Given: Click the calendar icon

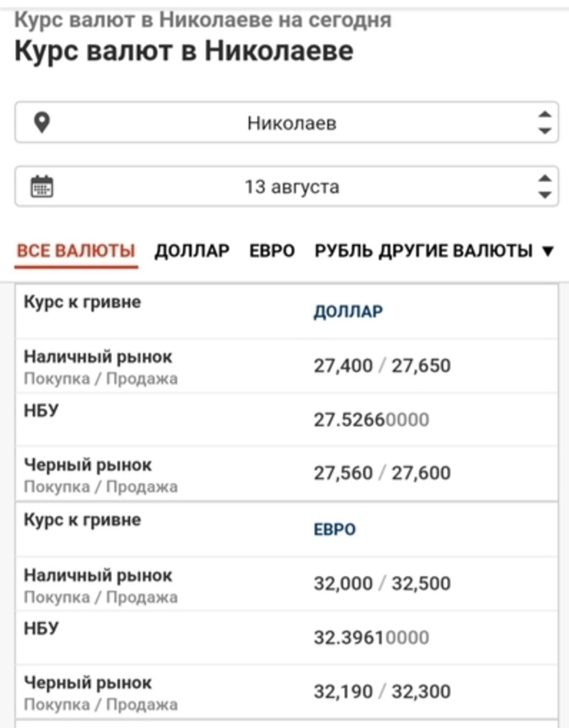Looking at the screenshot, I should pos(42,186).
